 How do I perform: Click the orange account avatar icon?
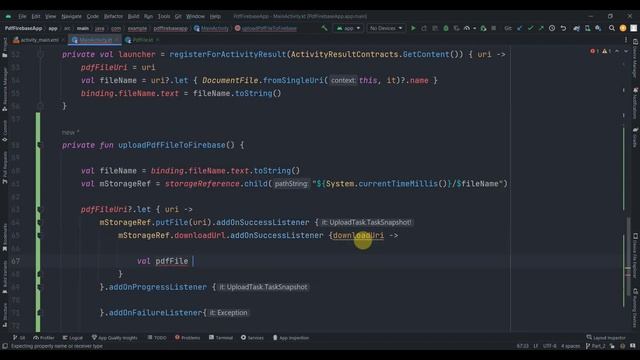[x=623, y=28]
